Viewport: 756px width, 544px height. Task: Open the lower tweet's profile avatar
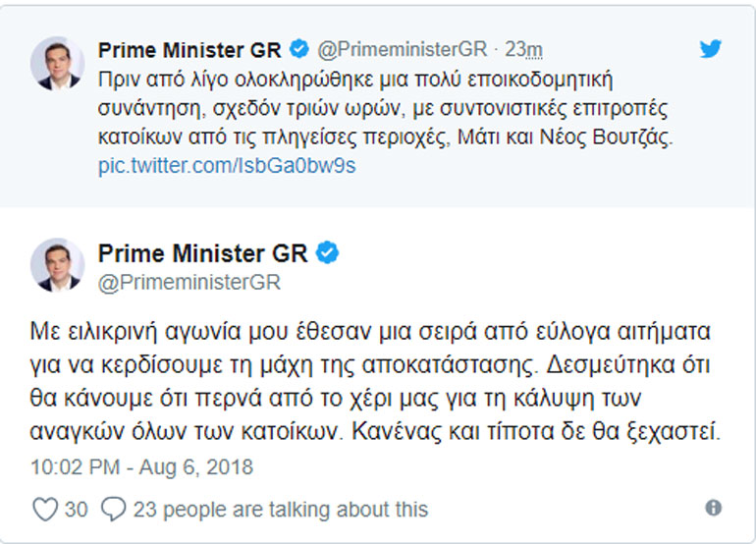57,264
